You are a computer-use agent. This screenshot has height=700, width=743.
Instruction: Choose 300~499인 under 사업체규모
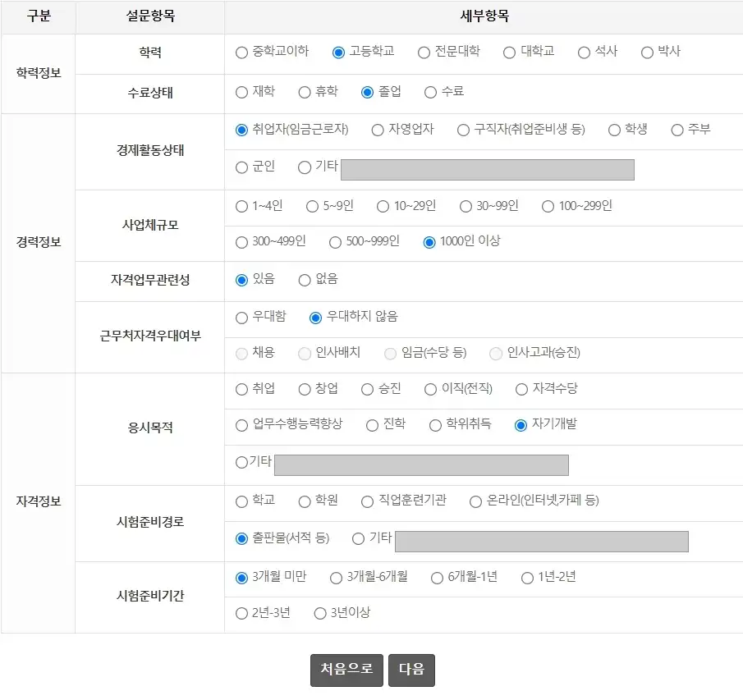(241, 243)
